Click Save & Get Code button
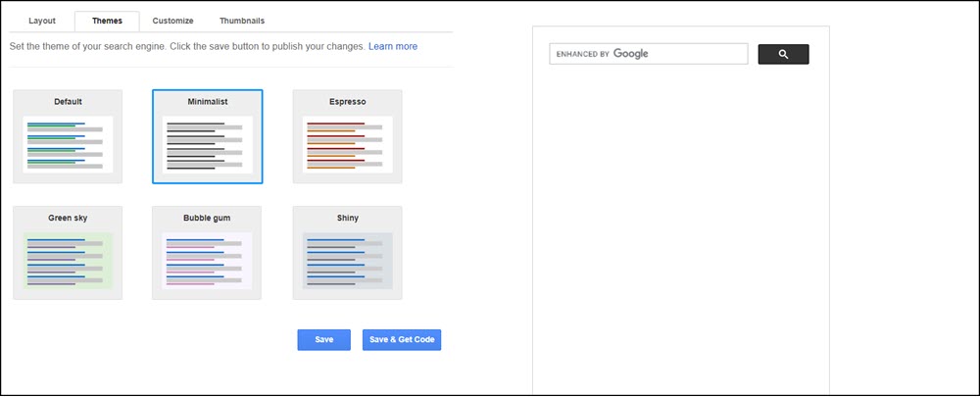The height and width of the screenshot is (397, 980). [x=402, y=339]
